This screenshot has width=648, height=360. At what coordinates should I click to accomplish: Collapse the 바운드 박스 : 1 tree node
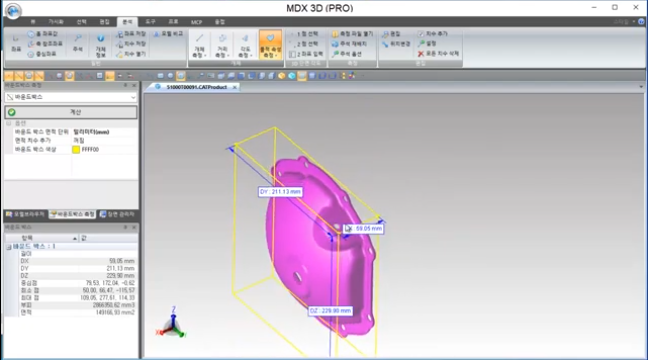coord(9,246)
